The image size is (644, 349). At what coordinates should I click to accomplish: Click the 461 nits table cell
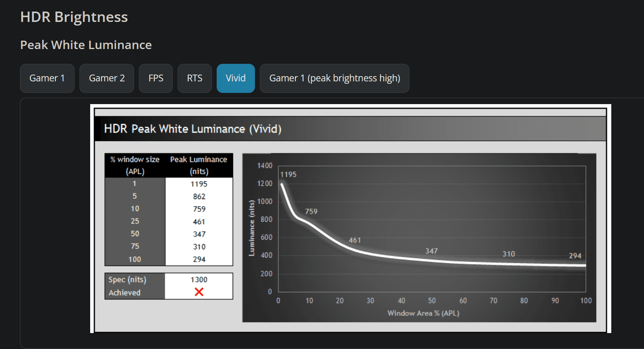(x=199, y=222)
